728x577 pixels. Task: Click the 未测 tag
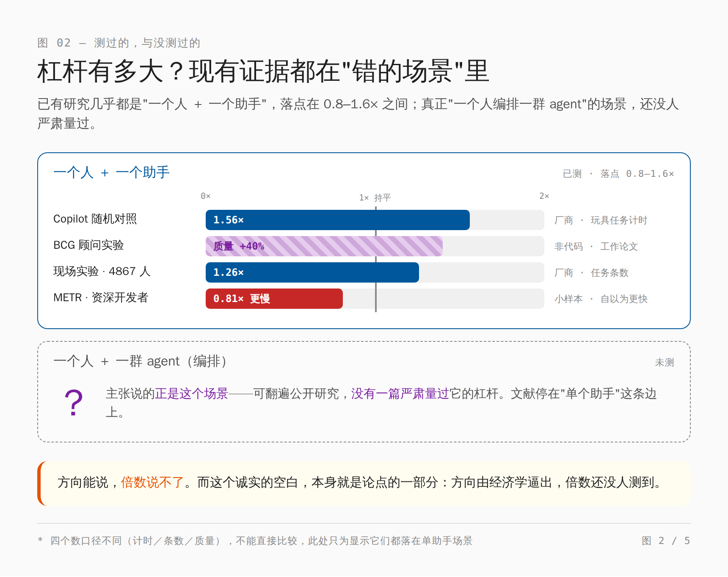pos(665,362)
